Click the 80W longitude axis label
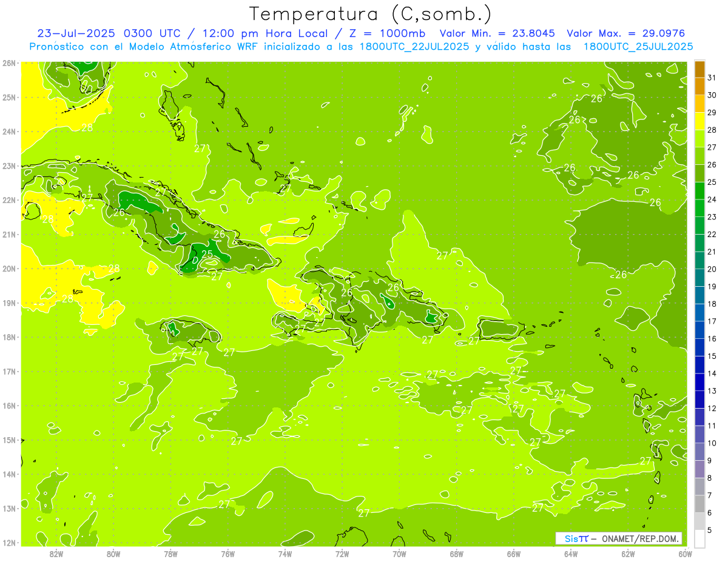 113,553
